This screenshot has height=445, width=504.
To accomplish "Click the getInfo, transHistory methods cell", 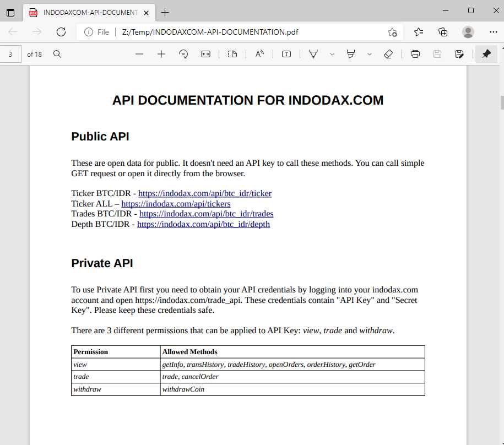I will click(x=292, y=365).
